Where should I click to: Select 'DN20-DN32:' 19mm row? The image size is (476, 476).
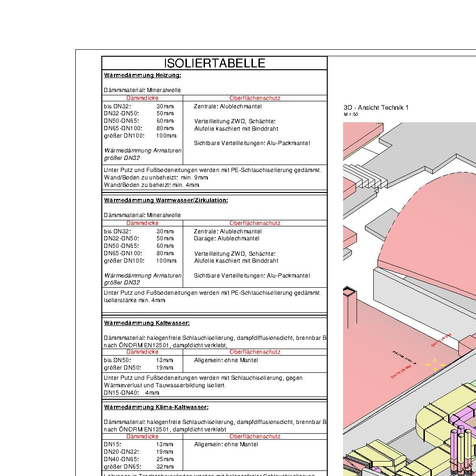point(139,452)
